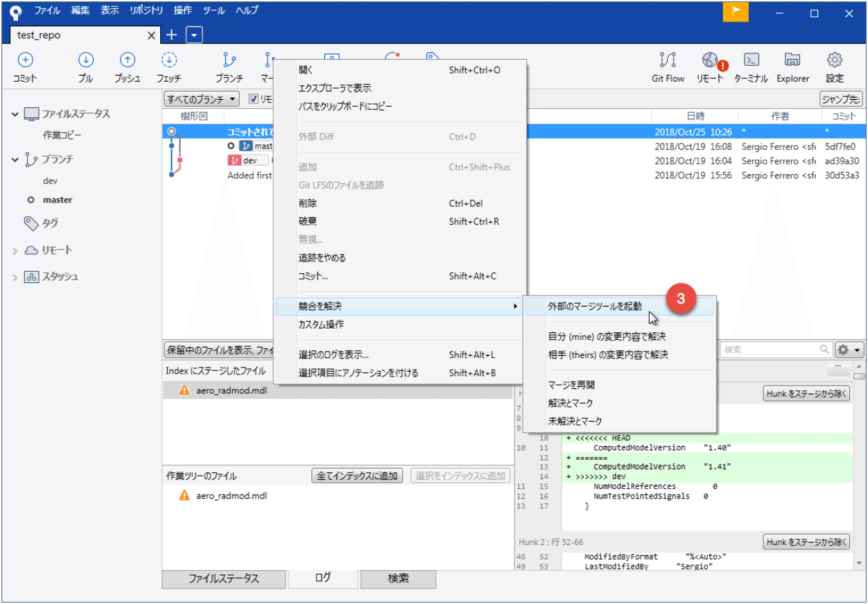Open the Explorer toolbar icon
The height and width of the screenshot is (604, 868).
tap(792, 60)
